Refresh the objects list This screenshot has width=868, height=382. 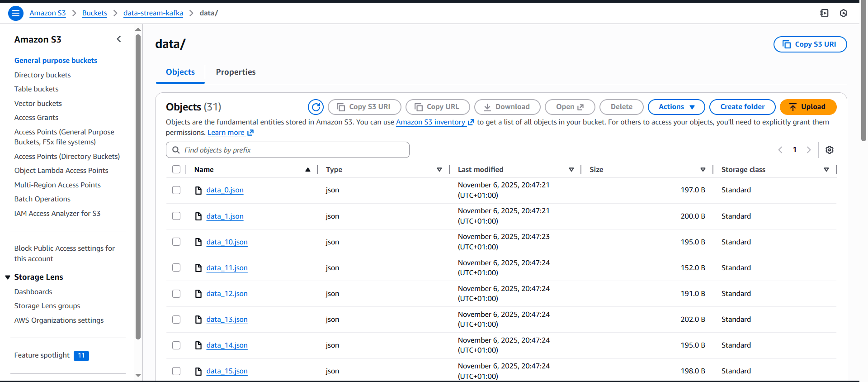click(316, 107)
